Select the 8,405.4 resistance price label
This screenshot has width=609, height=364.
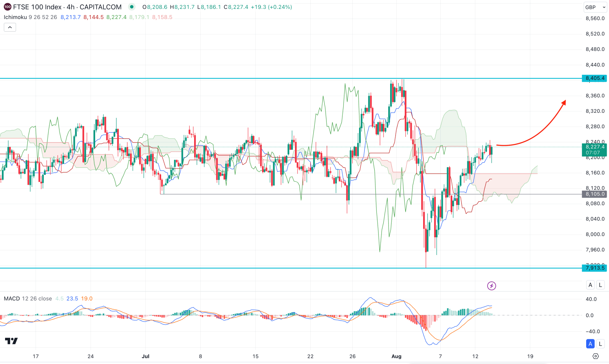tap(594, 78)
